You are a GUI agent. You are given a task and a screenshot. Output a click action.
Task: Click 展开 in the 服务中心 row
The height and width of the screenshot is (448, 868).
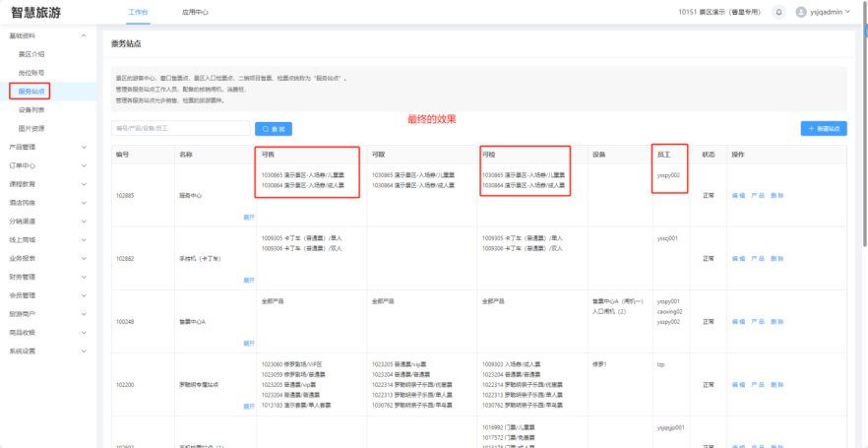click(x=248, y=217)
